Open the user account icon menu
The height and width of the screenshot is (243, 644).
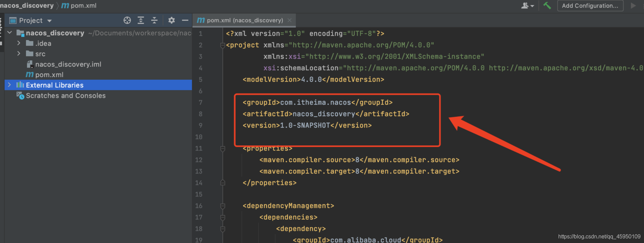pos(528,5)
